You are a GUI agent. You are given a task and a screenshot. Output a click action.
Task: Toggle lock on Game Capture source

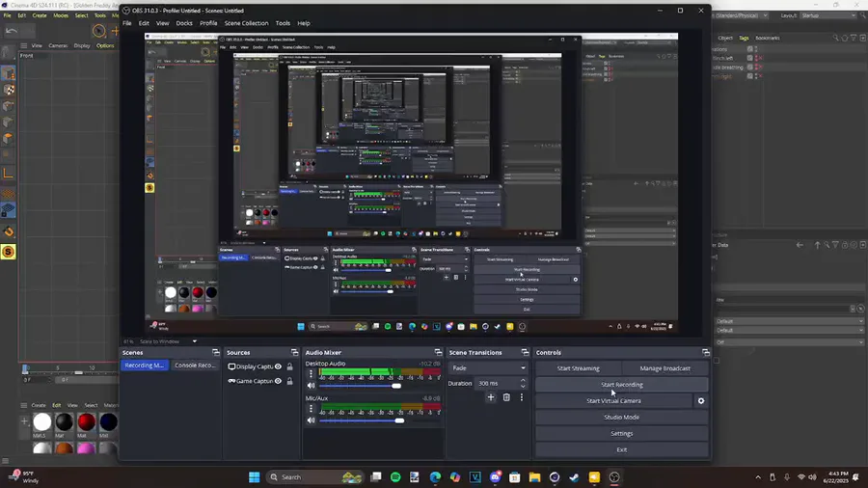click(x=289, y=381)
